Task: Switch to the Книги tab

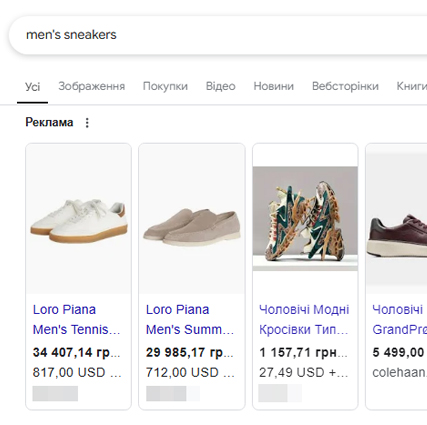Action: [412, 86]
